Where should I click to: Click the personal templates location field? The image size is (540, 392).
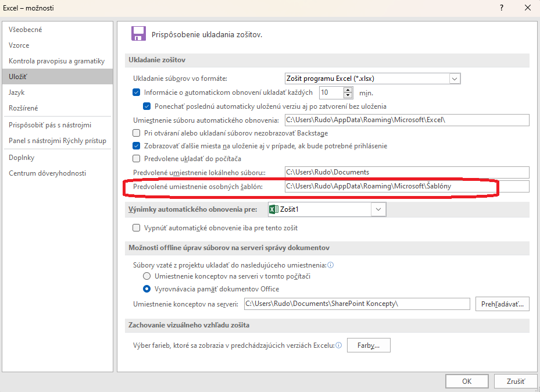coord(406,187)
